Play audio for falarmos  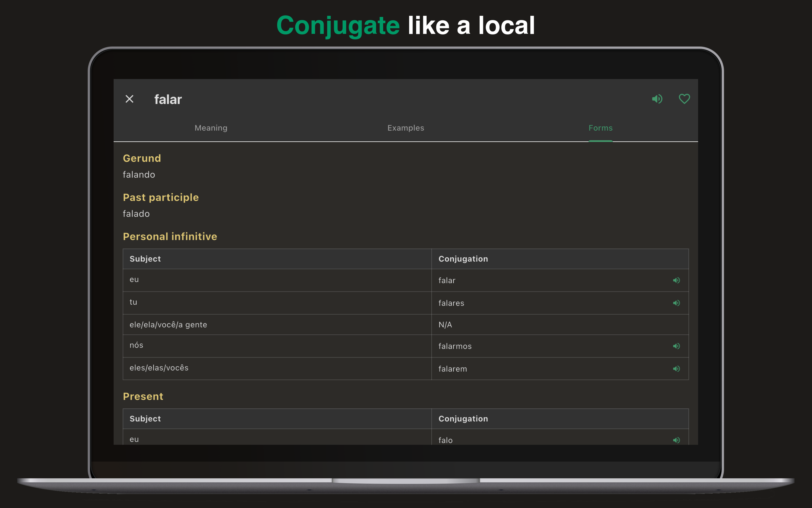pyautogui.click(x=676, y=346)
